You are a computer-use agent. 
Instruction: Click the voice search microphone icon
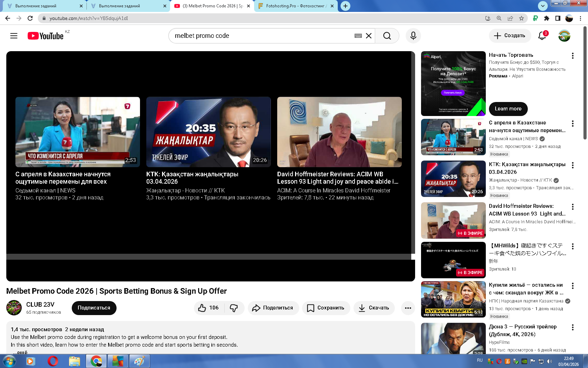(413, 36)
